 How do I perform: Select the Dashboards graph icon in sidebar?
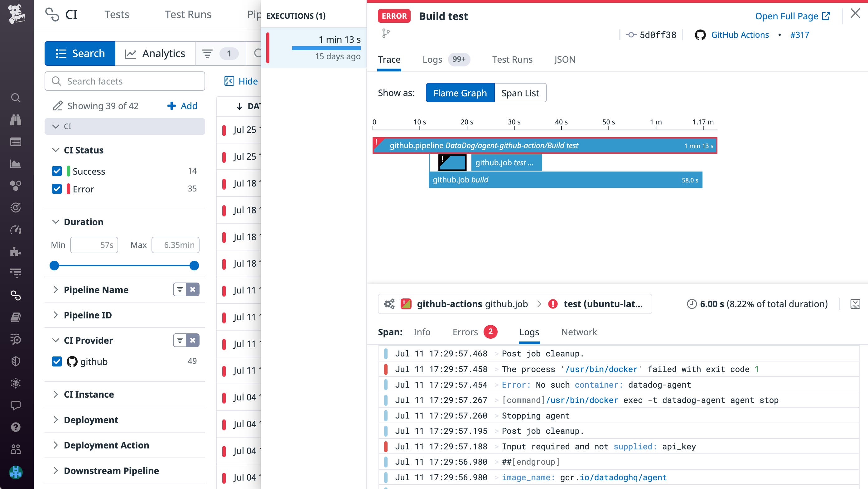click(x=16, y=164)
